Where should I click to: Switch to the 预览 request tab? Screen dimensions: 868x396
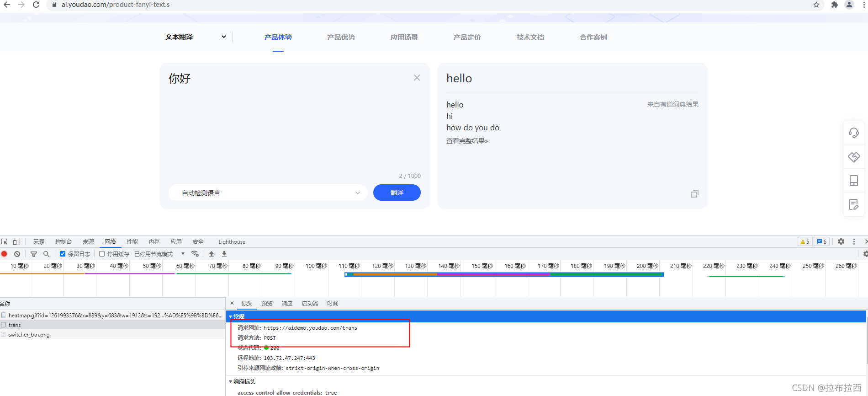pyautogui.click(x=267, y=304)
